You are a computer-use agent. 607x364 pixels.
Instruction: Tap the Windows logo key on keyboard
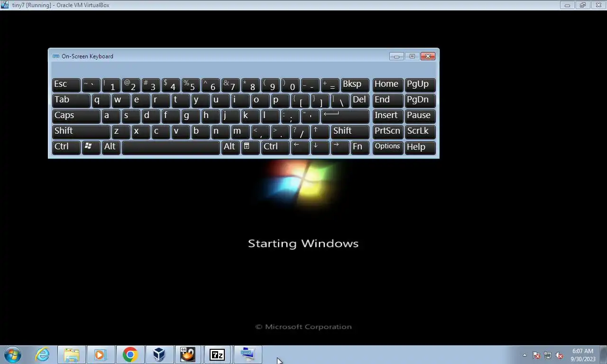tap(91, 147)
